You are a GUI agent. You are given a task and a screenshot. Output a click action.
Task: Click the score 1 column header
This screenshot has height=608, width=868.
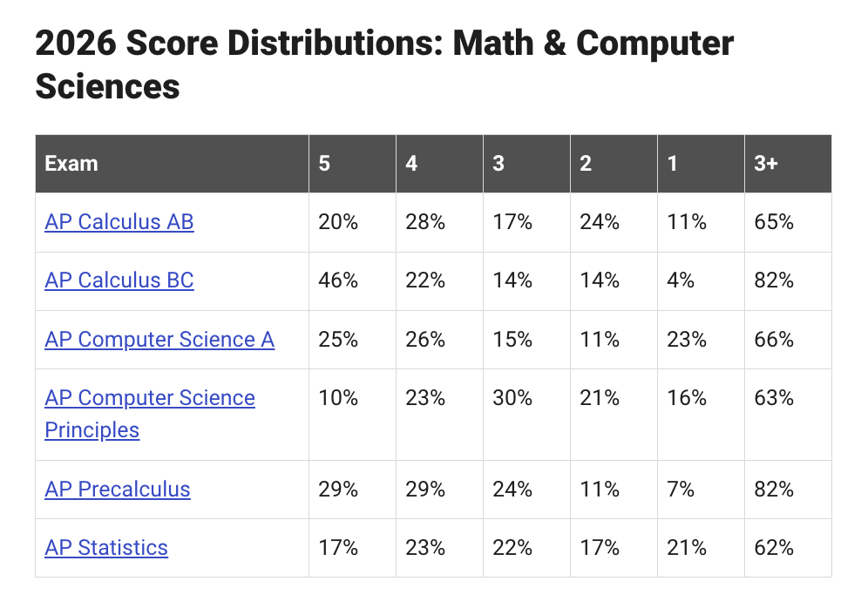coord(701,164)
